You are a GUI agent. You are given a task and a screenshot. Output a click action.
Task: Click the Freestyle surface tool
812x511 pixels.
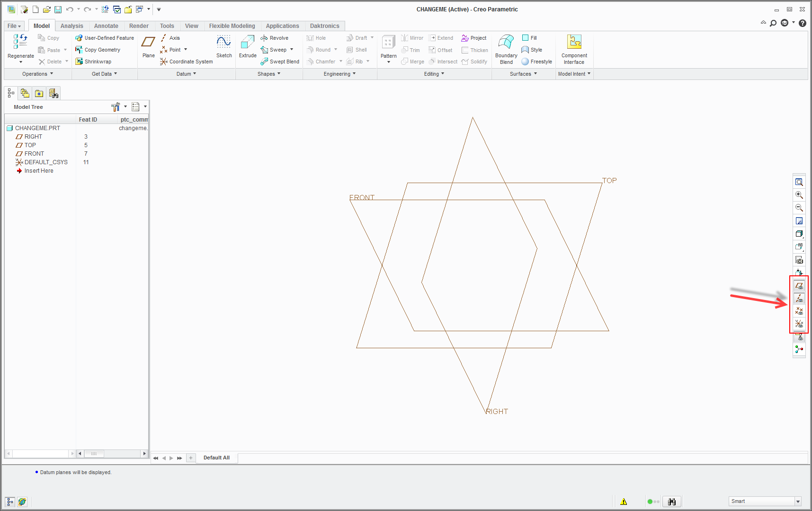(x=536, y=62)
